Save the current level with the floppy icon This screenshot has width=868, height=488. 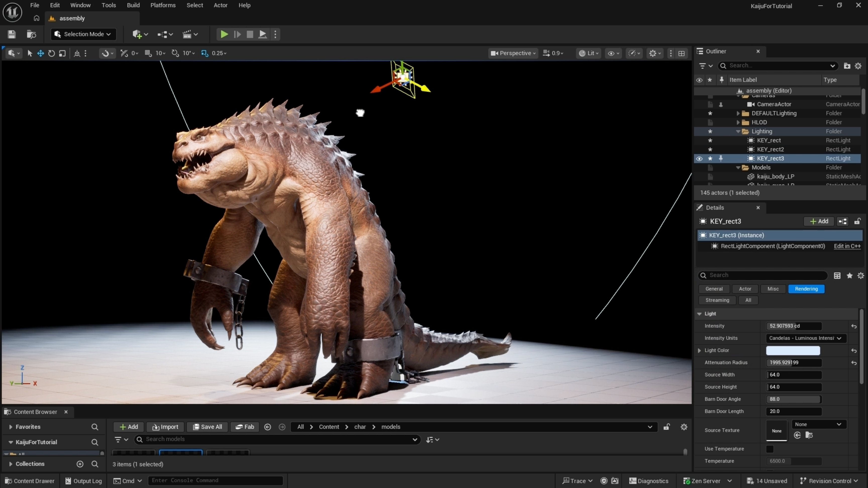tap(12, 34)
